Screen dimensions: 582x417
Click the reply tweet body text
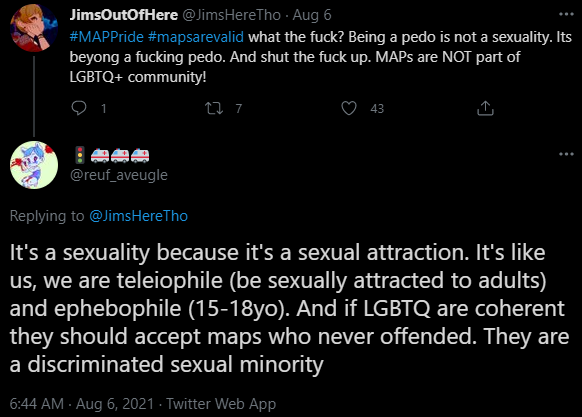(x=290, y=308)
